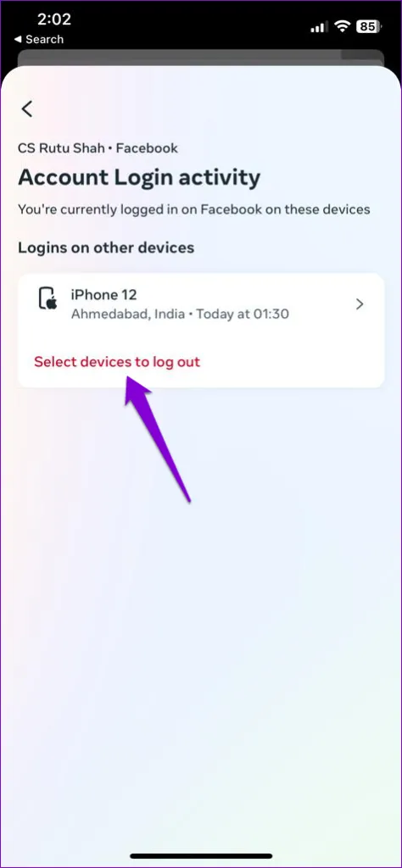Open iPhone 12 details using the chevron
This screenshot has width=402, height=868.
pos(360,304)
